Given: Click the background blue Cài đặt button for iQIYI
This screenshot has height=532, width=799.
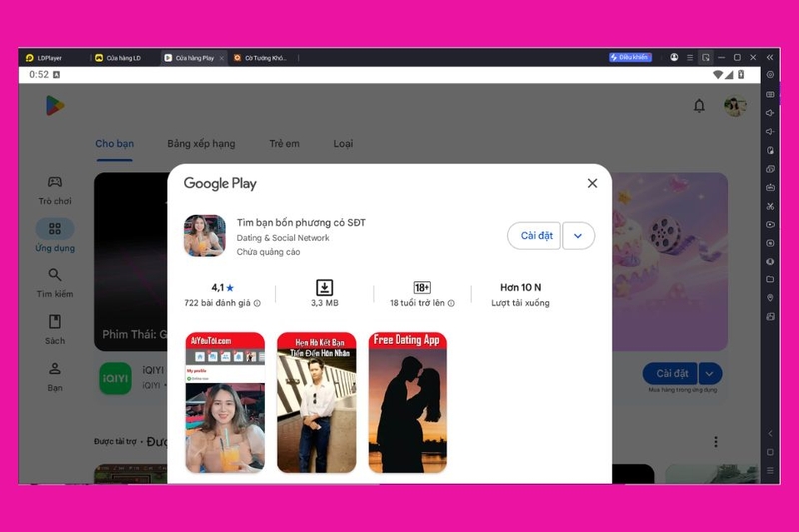Looking at the screenshot, I should (x=670, y=373).
